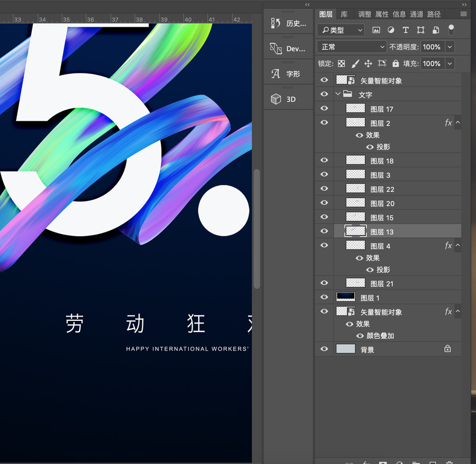The image size is (476, 464).
Task: Toggle visibility of 图层 17
Action: click(324, 108)
